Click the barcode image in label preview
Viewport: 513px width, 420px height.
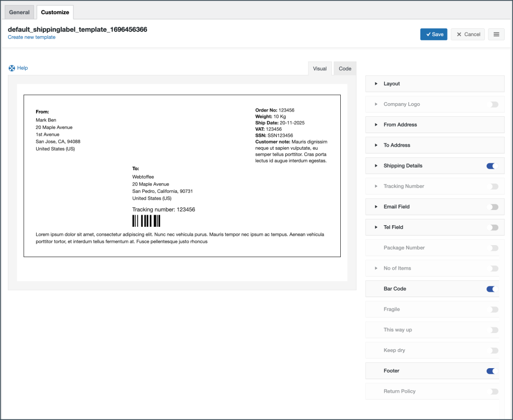pos(146,220)
